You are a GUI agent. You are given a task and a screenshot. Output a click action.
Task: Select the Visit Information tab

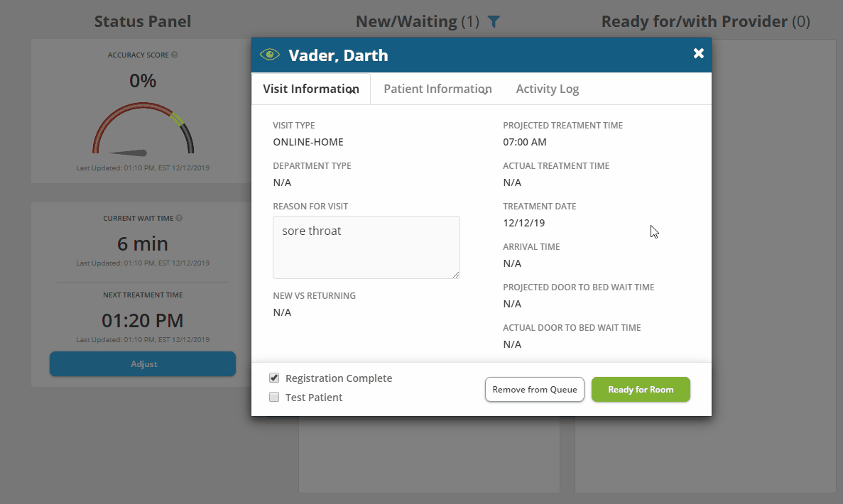tap(311, 89)
